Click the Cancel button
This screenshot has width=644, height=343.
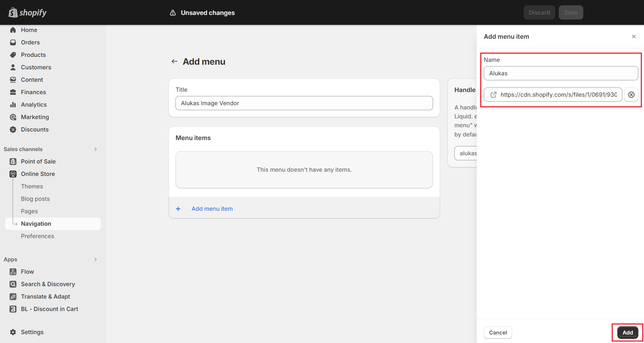coord(498,333)
